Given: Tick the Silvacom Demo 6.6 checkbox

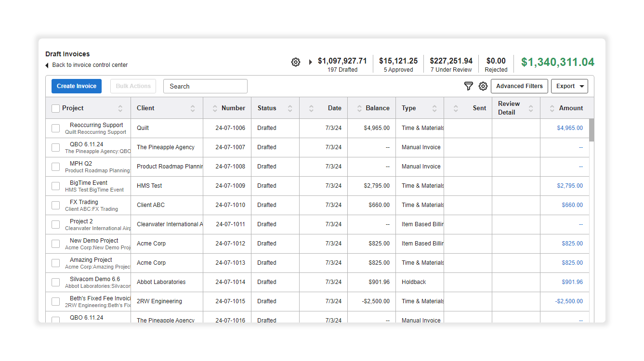Looking at the screenshot, I should point(56,282).
